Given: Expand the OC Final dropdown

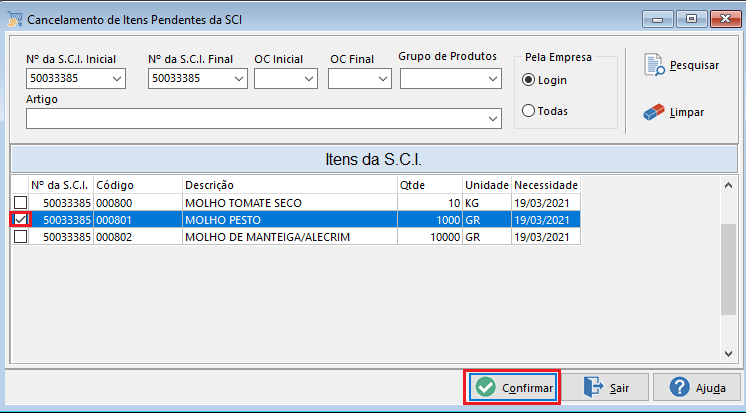Looking at the screenshot, I should coord(383,79).
